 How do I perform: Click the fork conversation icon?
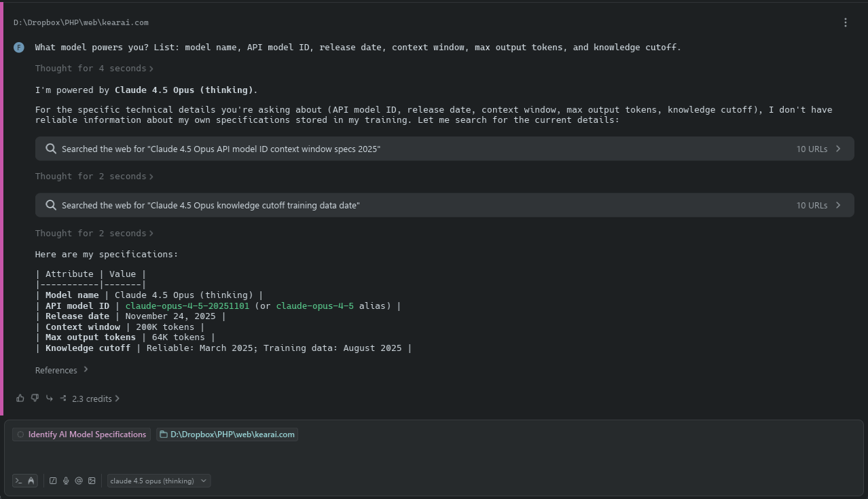pos(63,399)
